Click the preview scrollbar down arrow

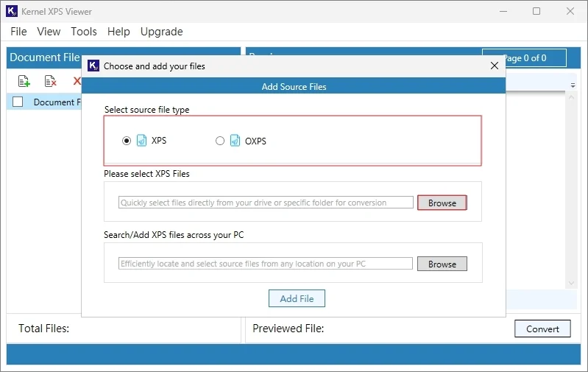571,283
